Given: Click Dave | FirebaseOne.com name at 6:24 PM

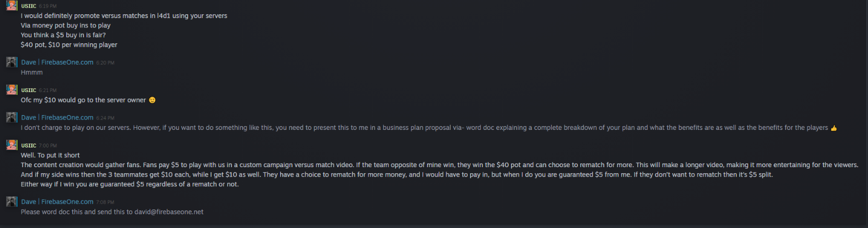Looking at the screenshot, I should click(57, 117).
